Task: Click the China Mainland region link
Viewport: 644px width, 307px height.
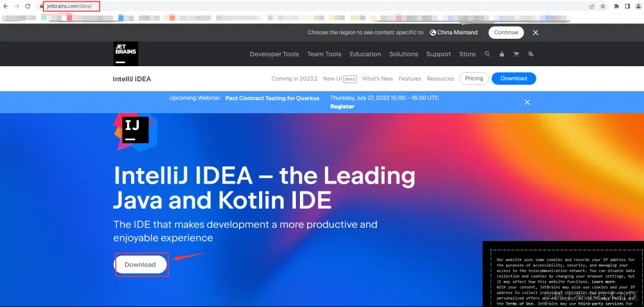Action: click(454, 32)
